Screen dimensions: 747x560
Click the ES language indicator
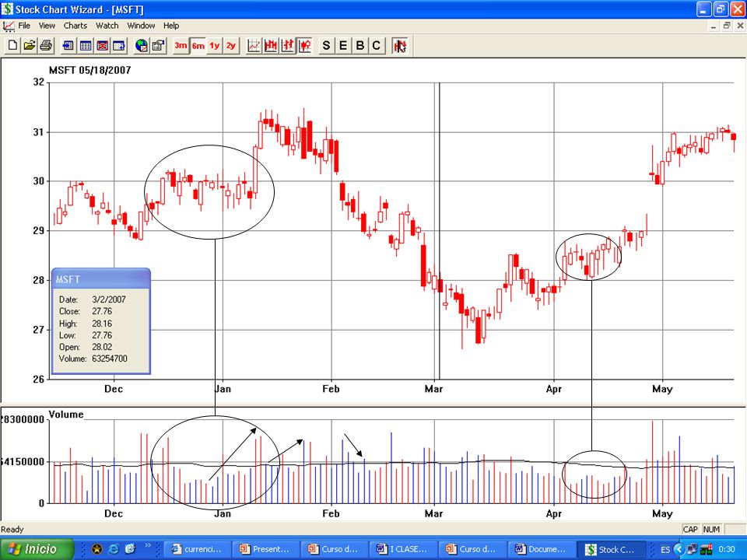665,550
